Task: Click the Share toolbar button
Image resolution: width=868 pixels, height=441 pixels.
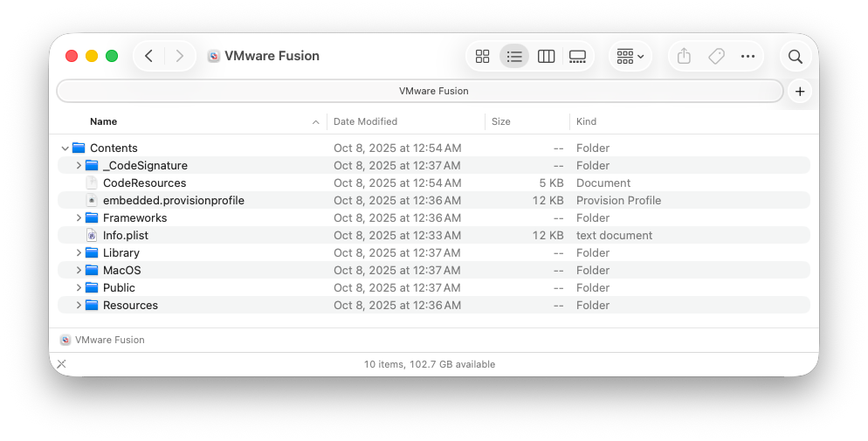Action: (685, 56)
